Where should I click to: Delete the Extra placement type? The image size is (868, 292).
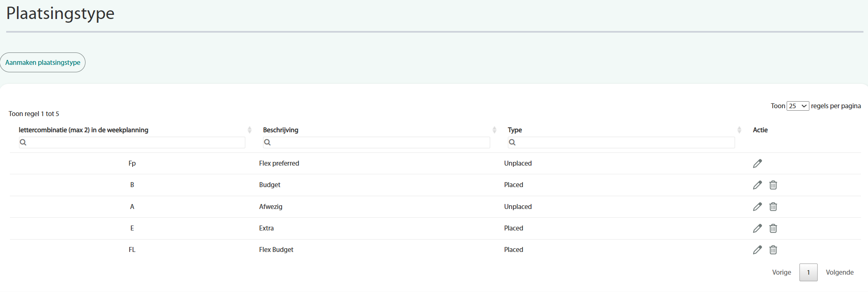click(x=773, y=228)
